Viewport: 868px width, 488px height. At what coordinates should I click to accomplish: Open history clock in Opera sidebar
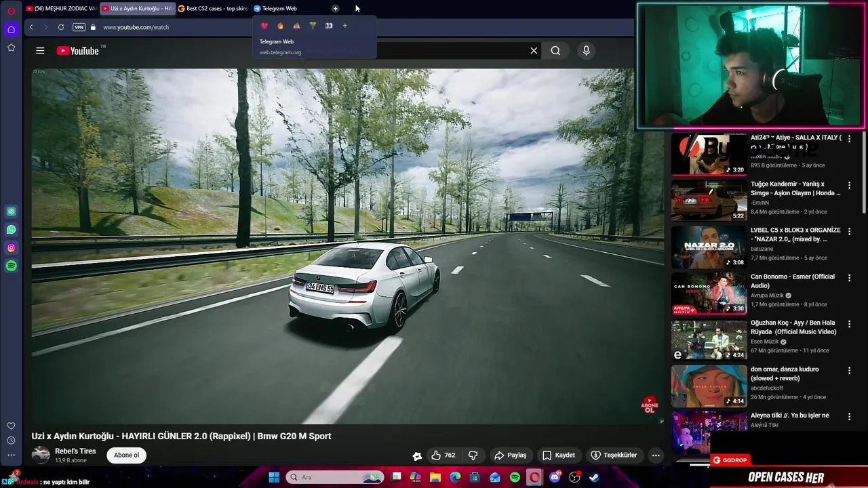(x=11, y=441)
